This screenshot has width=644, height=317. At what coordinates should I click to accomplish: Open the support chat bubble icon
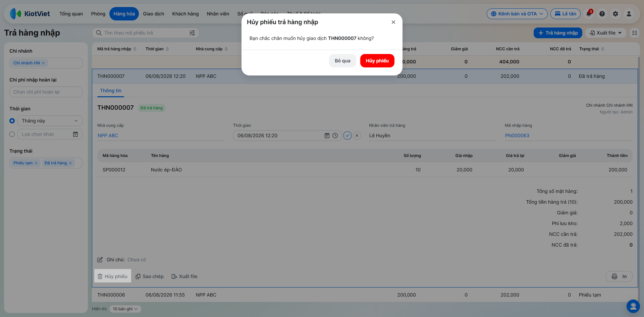[x=633, y=306]
